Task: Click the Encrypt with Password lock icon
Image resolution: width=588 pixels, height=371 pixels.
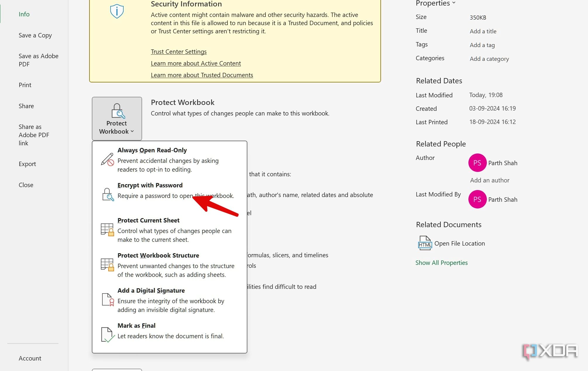Action: click(107, 194)
